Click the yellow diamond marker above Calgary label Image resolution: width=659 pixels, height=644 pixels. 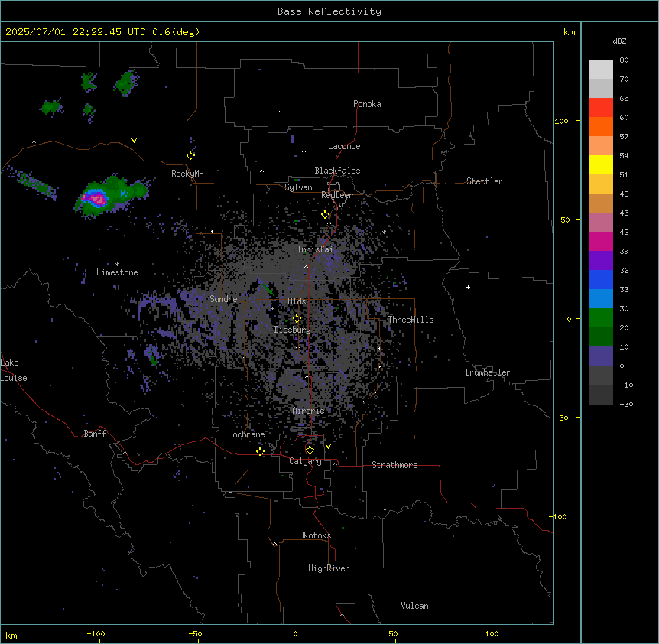(x=310, y=450)
